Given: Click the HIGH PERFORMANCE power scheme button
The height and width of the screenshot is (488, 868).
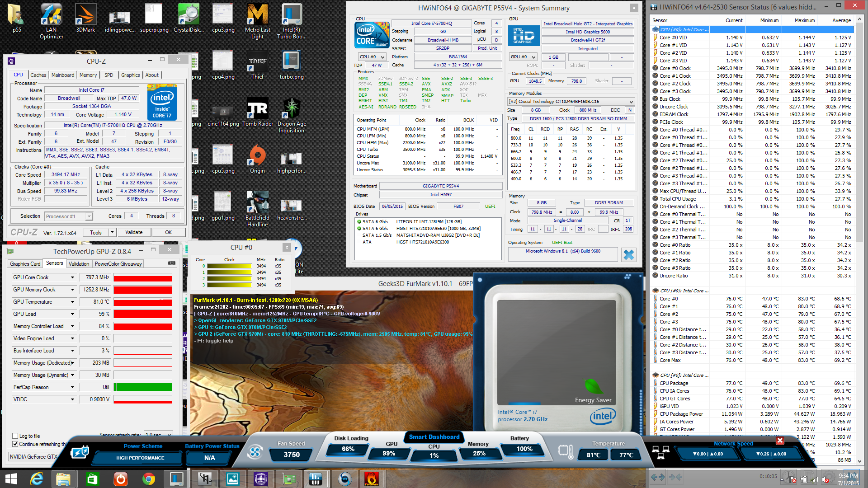Looking at the screenshot, I should [x=140, y=458].
